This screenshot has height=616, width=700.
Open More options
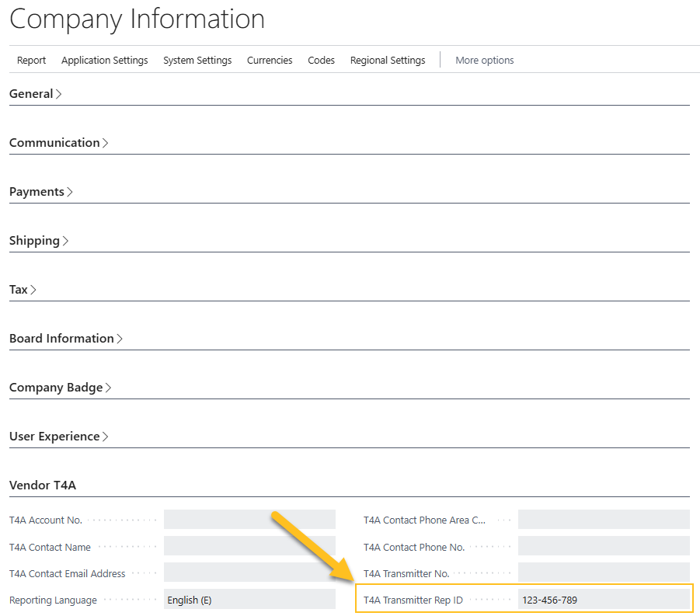tap(484, 60)
